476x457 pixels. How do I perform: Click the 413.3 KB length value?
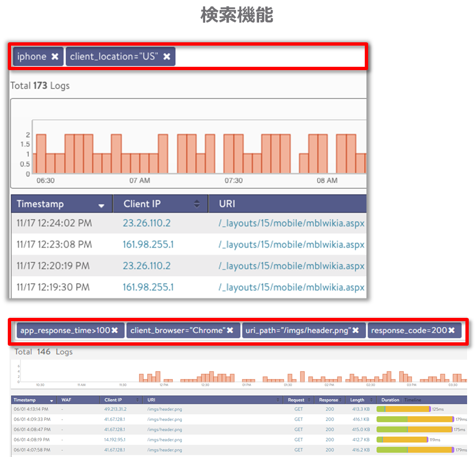coord(361,409)
